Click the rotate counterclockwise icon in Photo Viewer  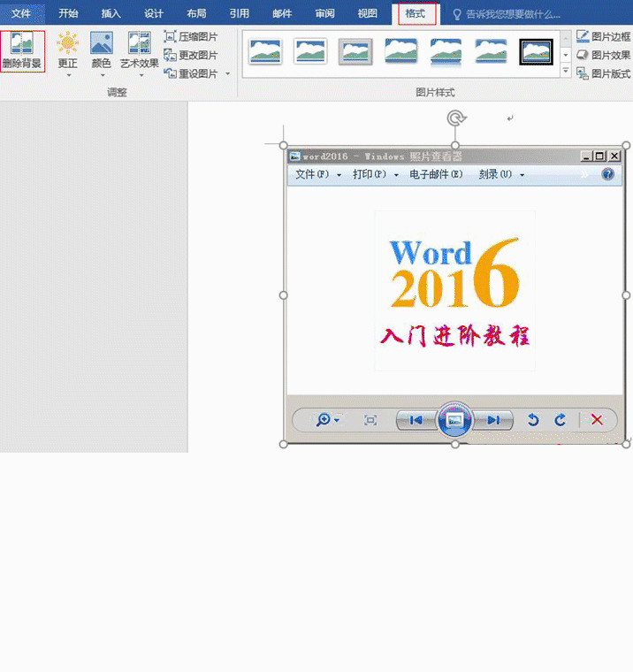[533, 420]
